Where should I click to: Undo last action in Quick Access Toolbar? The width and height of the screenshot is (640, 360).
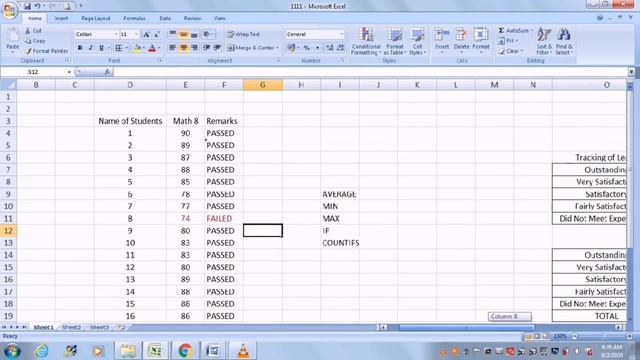click(37, 6)
